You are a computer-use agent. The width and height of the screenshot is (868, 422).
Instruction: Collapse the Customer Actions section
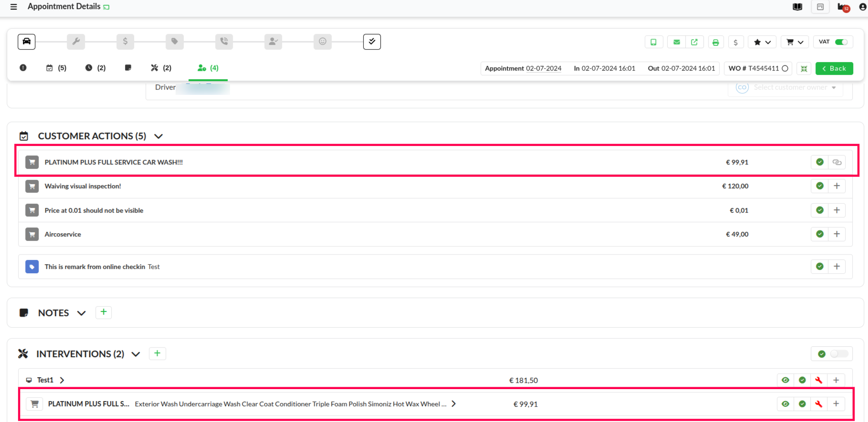[x=158, y=136]
